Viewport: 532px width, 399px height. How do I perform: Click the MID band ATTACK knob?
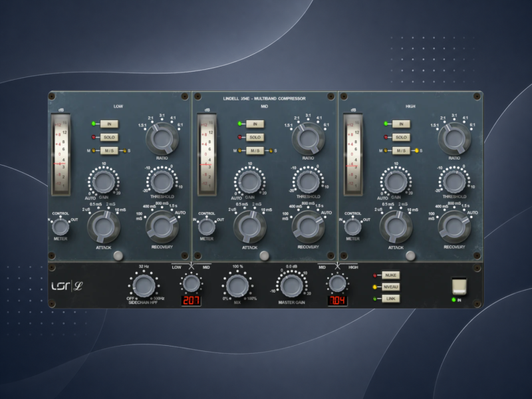(250, 226)
